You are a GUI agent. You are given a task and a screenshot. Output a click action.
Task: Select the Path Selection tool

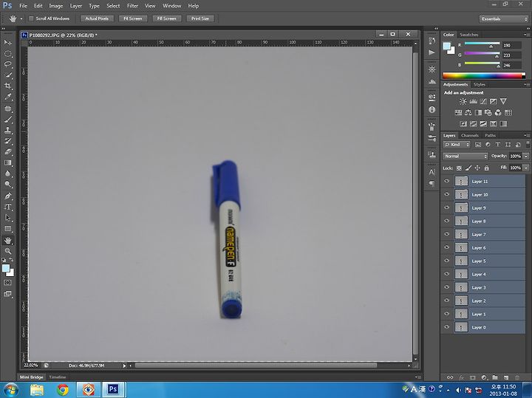(7, 218)
